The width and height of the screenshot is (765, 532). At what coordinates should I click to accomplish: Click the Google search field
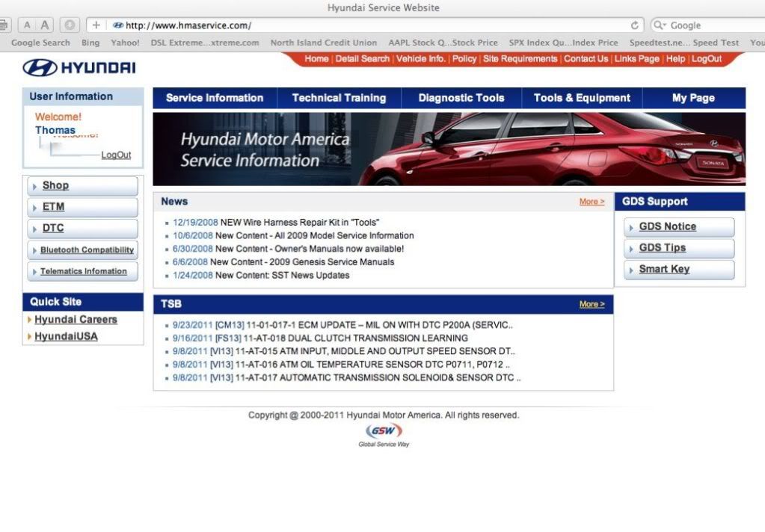(x=708, y=25)
